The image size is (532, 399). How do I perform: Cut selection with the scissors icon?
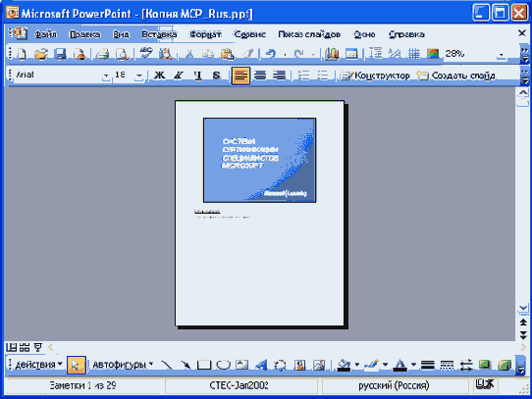[189, 54]
